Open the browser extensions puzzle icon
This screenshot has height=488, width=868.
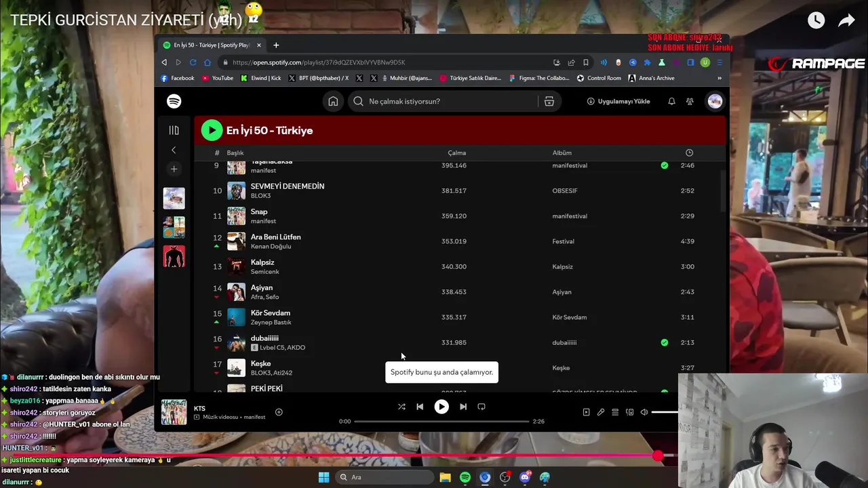[647, 62]
